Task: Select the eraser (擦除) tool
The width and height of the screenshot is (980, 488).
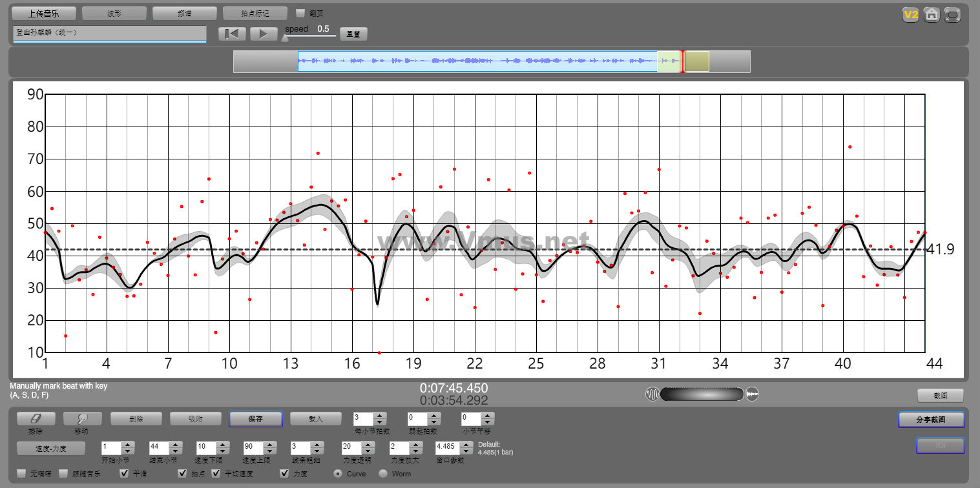Action: [x=36, y=419]
